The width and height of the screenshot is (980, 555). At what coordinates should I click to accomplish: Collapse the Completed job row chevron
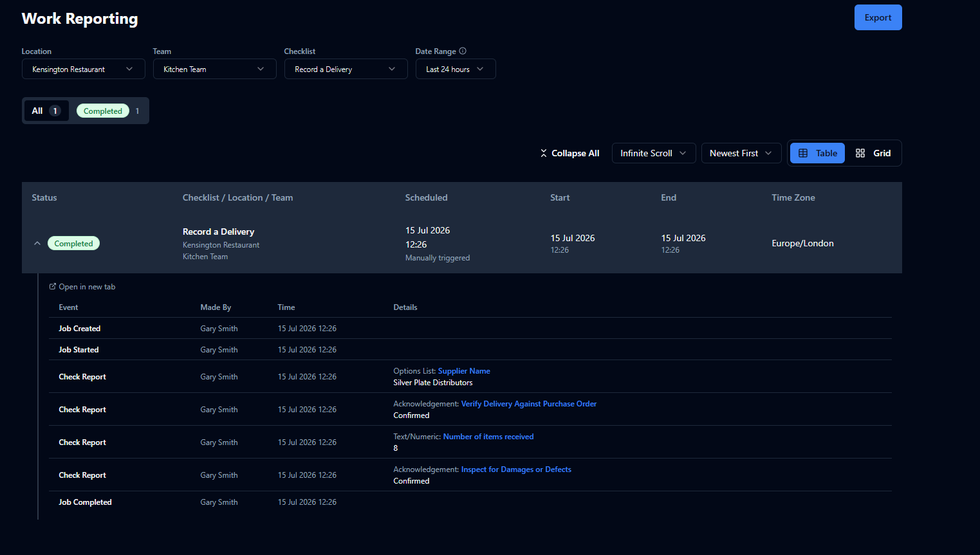coord(37,243)
